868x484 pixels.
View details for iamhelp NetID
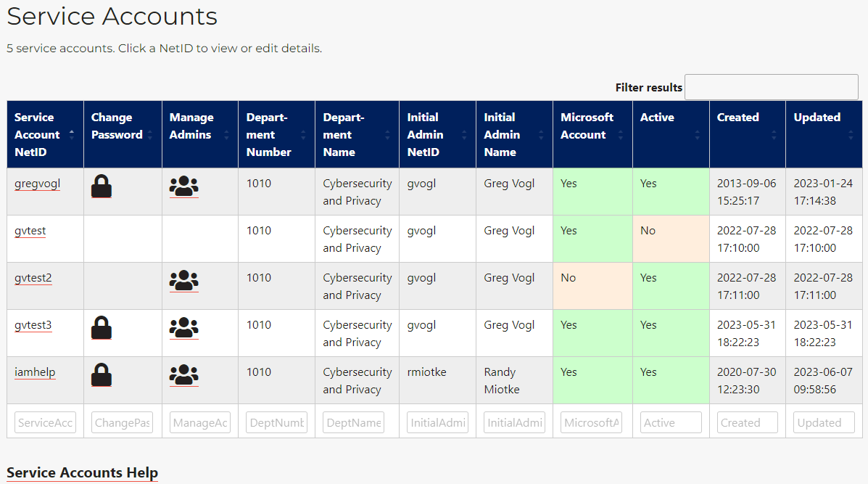pyautogui.click(x=35, y=372)
